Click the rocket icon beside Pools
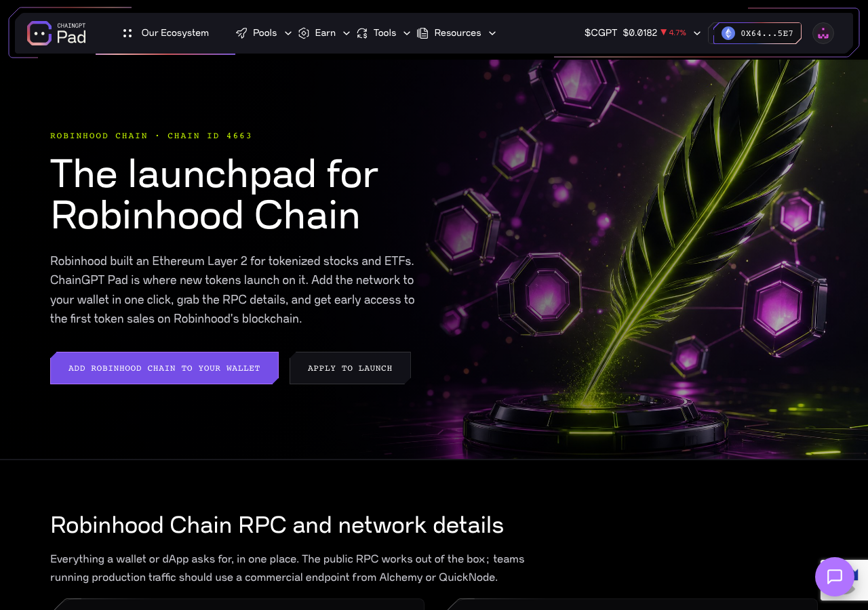The width and height of the screenshot is (868, 610). (241, 33)
